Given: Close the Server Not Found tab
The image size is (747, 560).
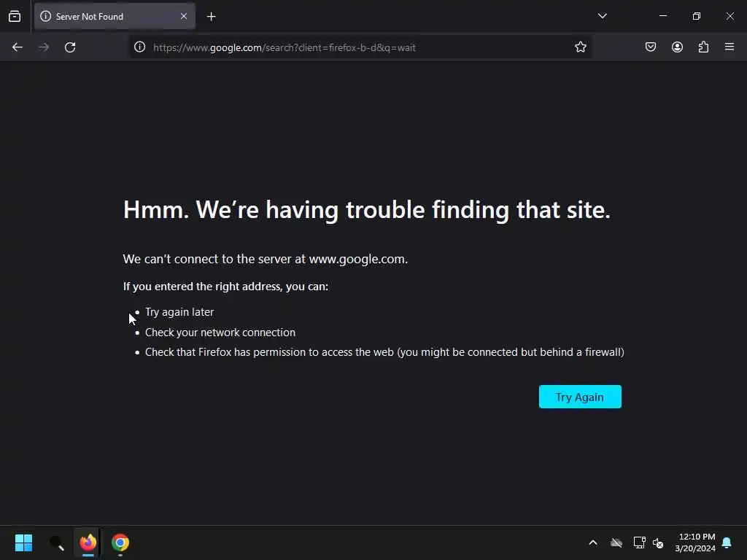Looking at the screenshot, I should pos(184,16).
